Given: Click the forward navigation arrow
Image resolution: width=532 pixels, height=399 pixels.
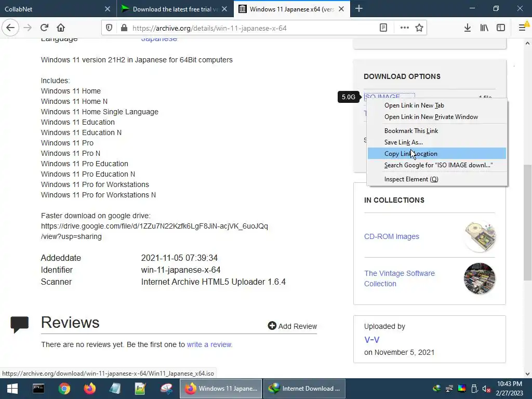Looking at the screenshot, I should pyautogui.click(x=28, y=28).
